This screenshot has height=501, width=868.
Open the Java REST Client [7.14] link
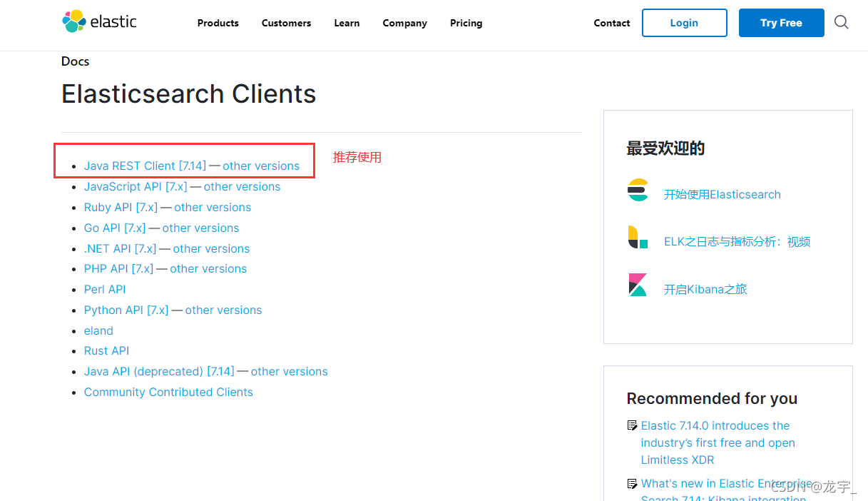pyautogui.click(x=145, y=166)
